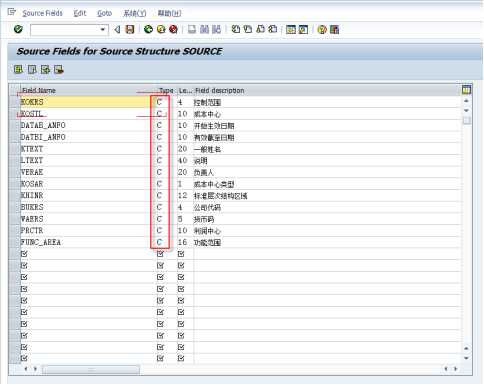The width and height of the screenshot is (484, 385).
Task: Select the row selector for KOSTL
Action: point(14,114)
